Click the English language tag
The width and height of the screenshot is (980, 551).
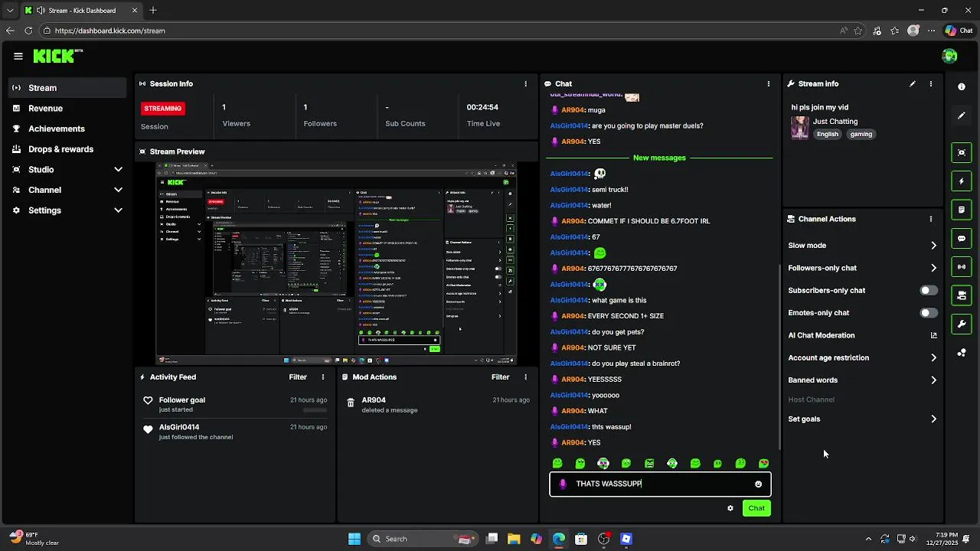828,134
